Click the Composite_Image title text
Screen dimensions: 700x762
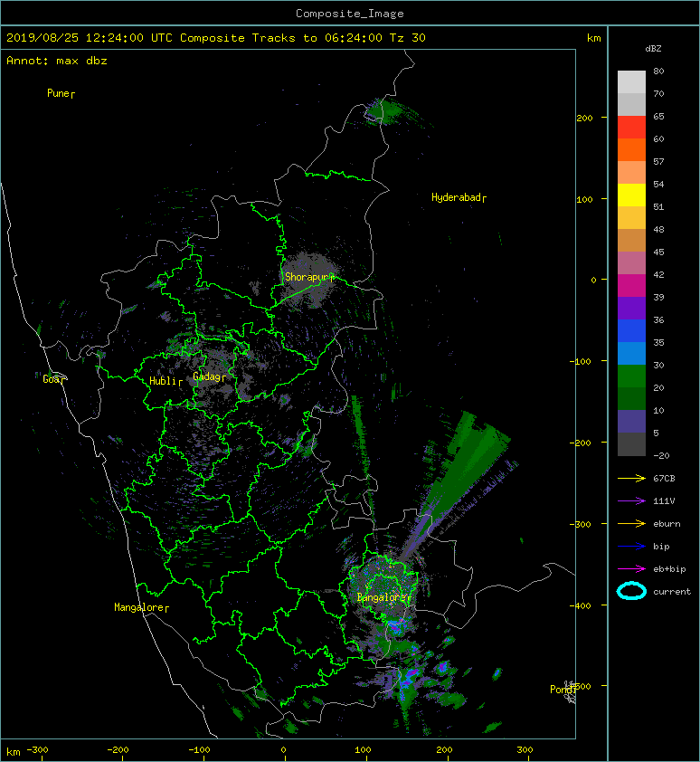(350, 14)
